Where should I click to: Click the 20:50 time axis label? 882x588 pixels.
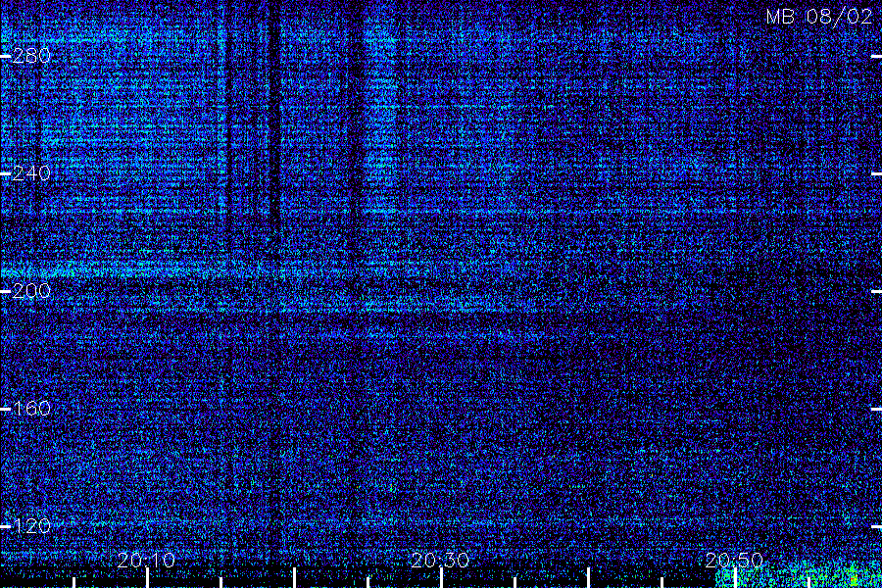tap(734, 560)
